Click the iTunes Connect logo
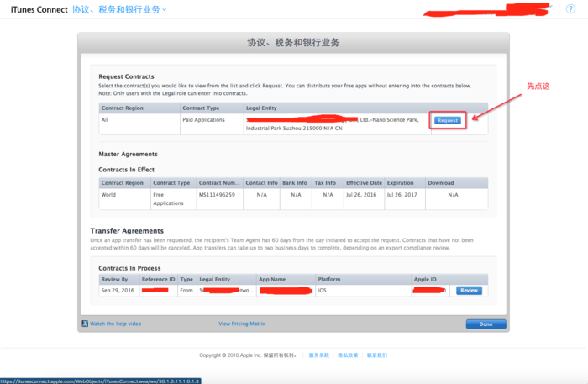This screenshot has width=588, height=384. coord(39,9)
